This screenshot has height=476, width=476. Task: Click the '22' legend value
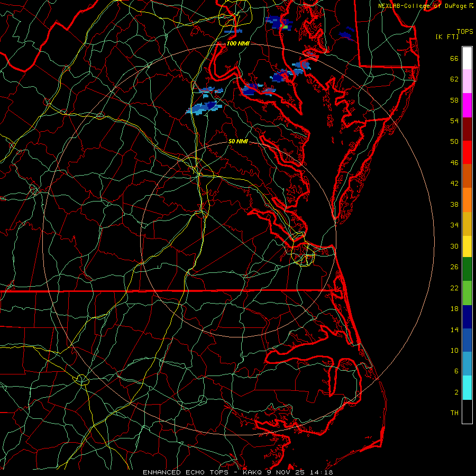pos(454,288)
